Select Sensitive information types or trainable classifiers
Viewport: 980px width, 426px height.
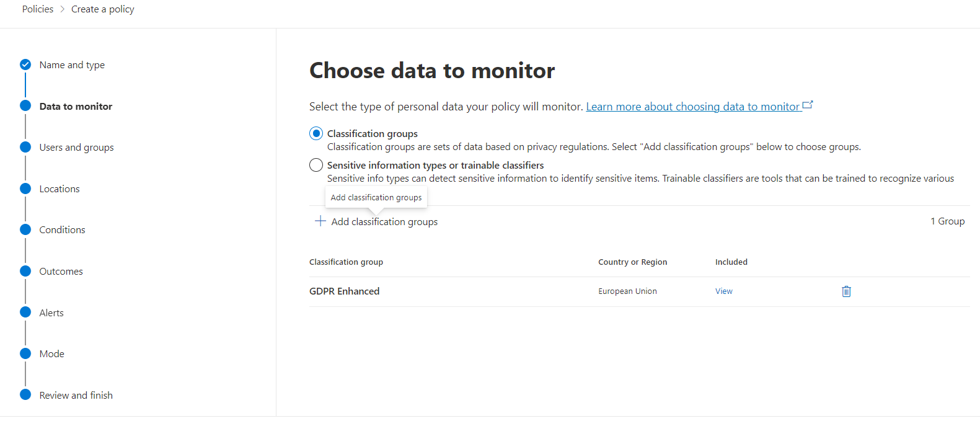pos(316,165)
